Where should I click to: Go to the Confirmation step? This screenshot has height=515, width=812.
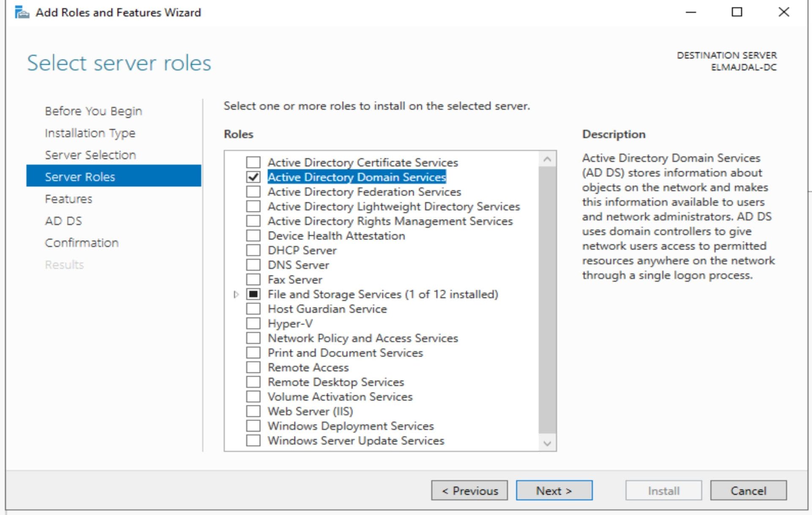click(81, 242)
